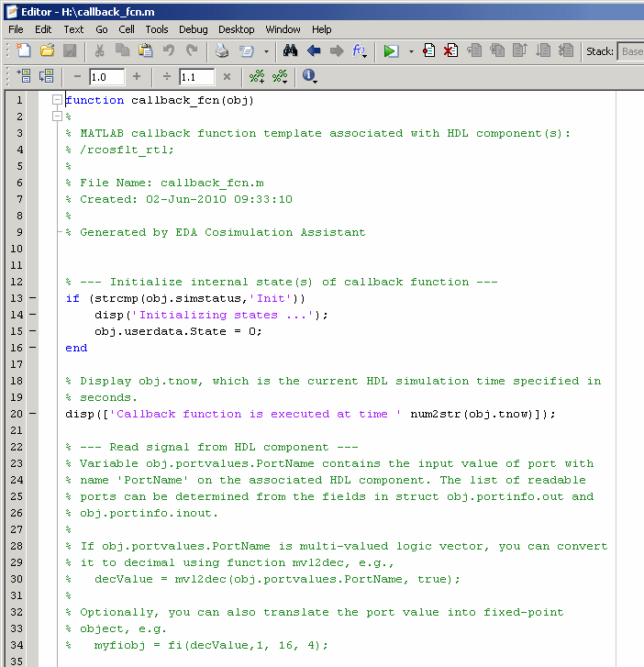Viewport: 644px width, 667px height.
Task: Click Evaluate cell icon in cell toolbar
Action: [x=24, y=76]
